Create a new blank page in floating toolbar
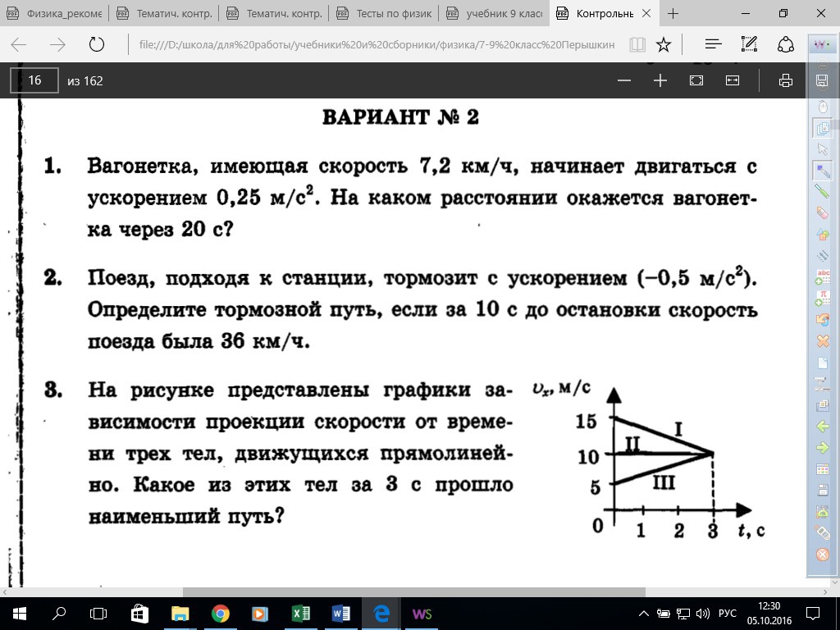This screenshot has height=630, width=840. (x=822, y=362)
